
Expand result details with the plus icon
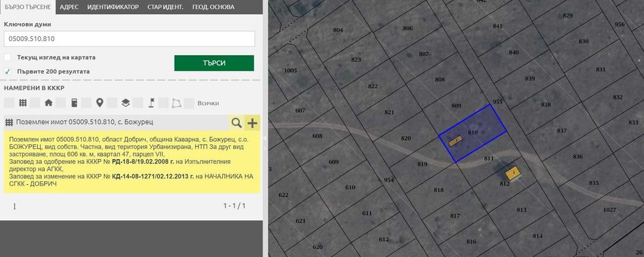coord(252,122)
